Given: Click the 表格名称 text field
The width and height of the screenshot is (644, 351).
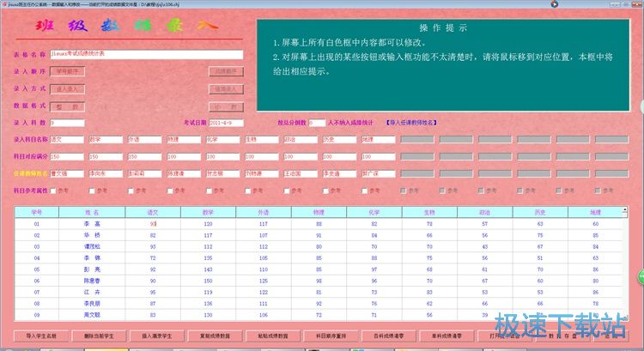Looking at the screenshot, I should (x=147, y=54).
